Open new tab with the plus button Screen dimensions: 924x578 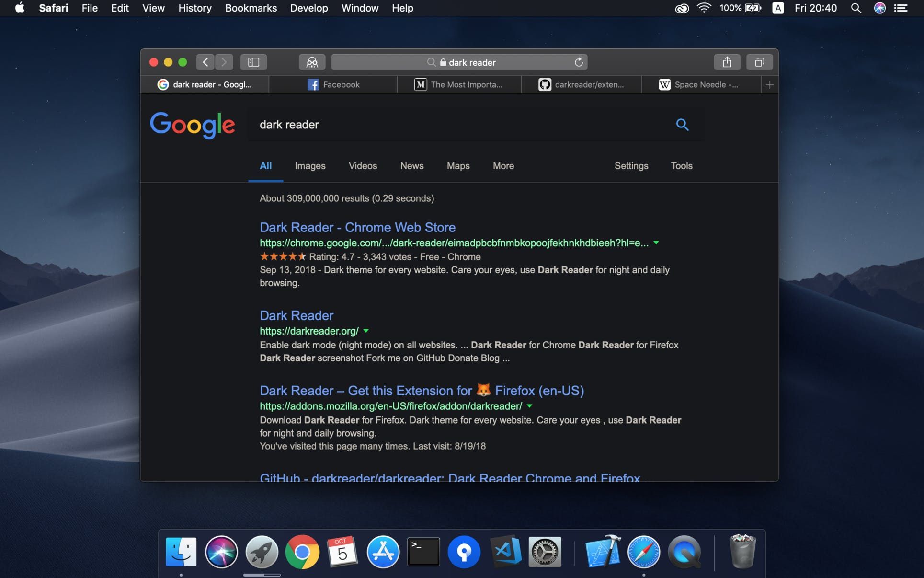(x=770, y=84)
